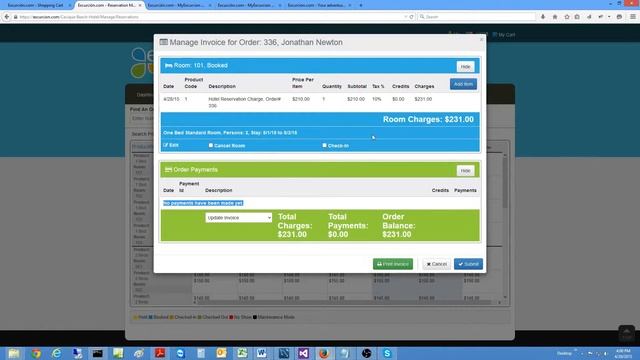This screenshot has width=640, height=360.
Task: Click the SQL Server Management Studio taskbar icon
Action: point(283,353)
